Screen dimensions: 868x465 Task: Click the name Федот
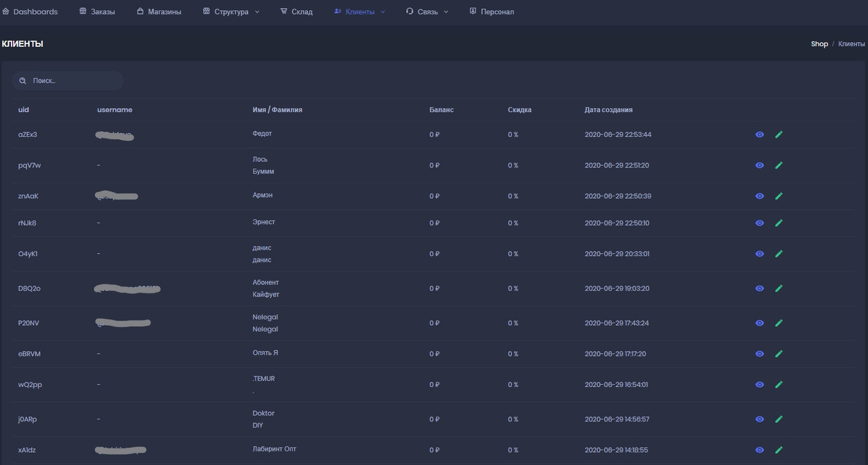(x=262, y=134)
